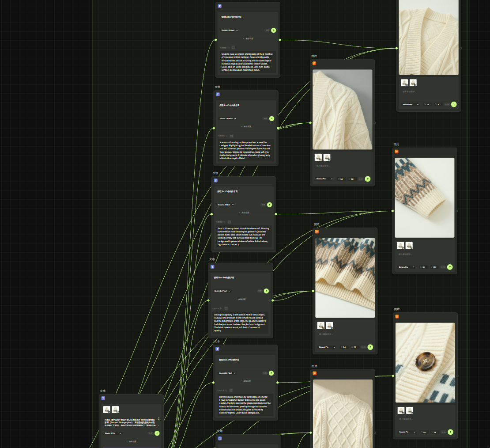Click the first reference thumbnail in the Role prompt node
This screenshot has width=490, height=448.
click(x=107, y=410)
